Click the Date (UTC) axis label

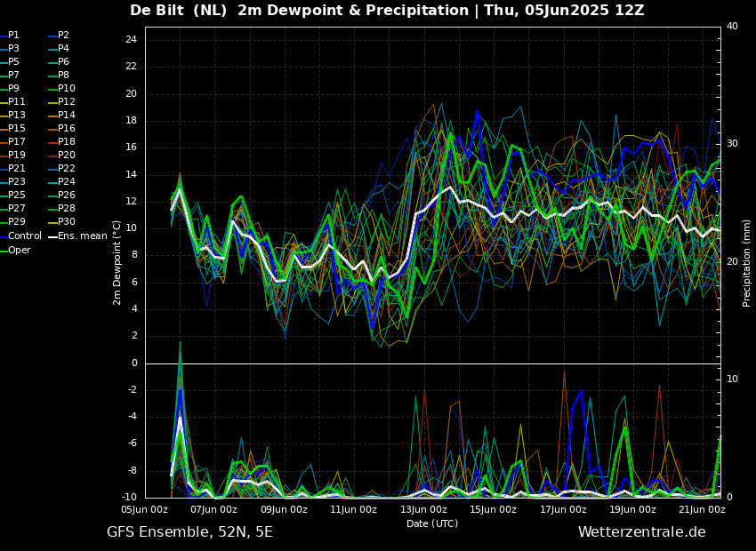(x=432, y=523)
